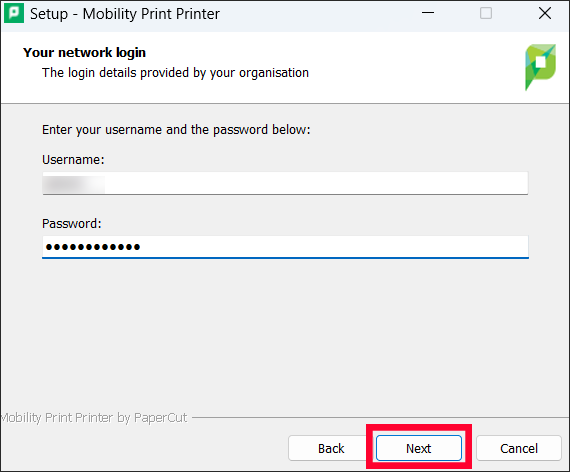The image size is (570, 472).
Task: Click the "Mobility Print Printer by PaperCut" footer text
Action: pos(94,417)
